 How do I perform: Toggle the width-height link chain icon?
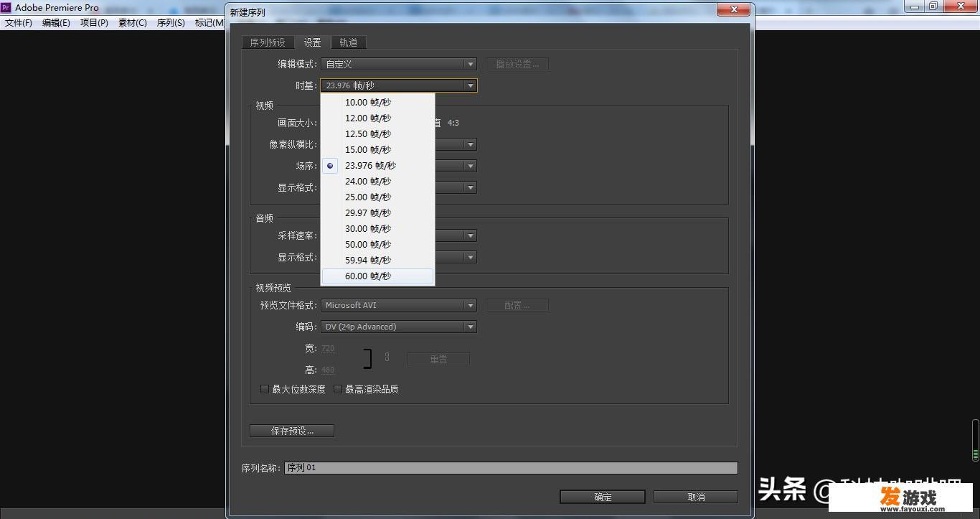387,357
